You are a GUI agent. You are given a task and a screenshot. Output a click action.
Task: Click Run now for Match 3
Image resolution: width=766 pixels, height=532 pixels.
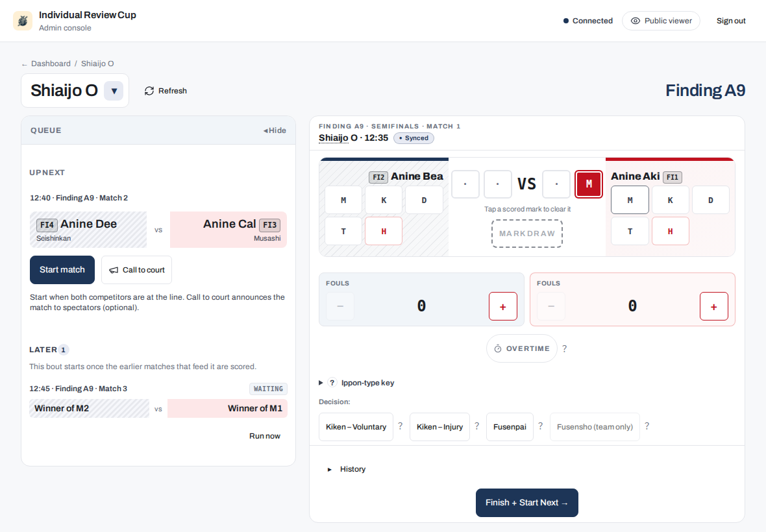tap(264, 436)
